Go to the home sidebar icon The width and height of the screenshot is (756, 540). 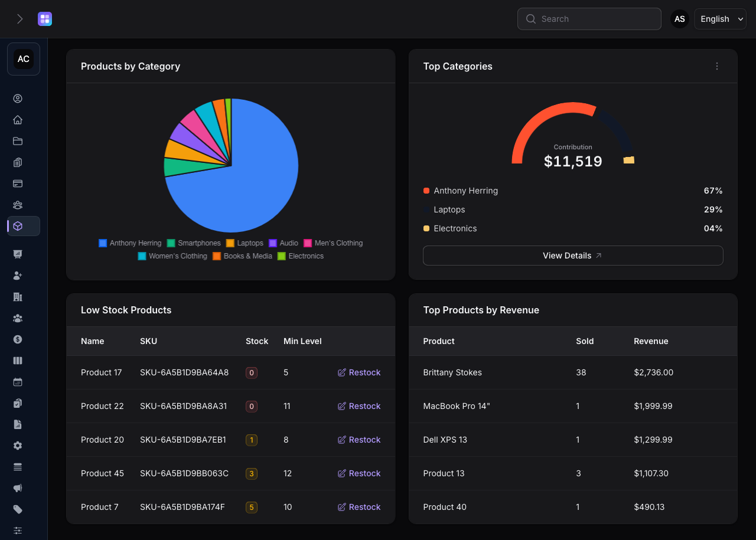pos(18,120)
